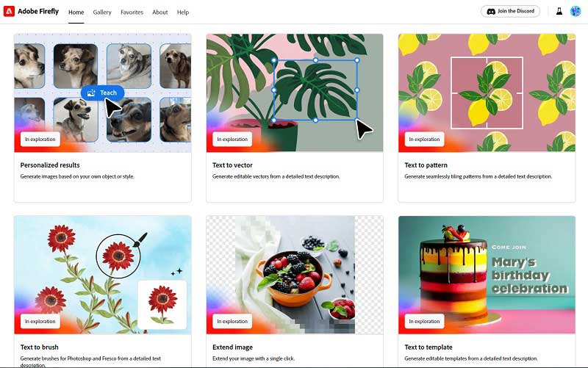Open the Help menu item
588x368 pixels.
tap(183, 12)
